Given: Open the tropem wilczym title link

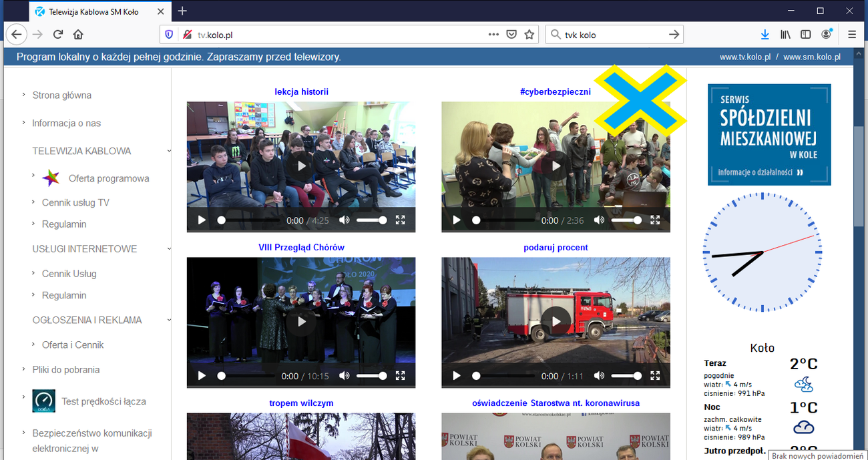Looking at the screenshot, I should [301, 403].
